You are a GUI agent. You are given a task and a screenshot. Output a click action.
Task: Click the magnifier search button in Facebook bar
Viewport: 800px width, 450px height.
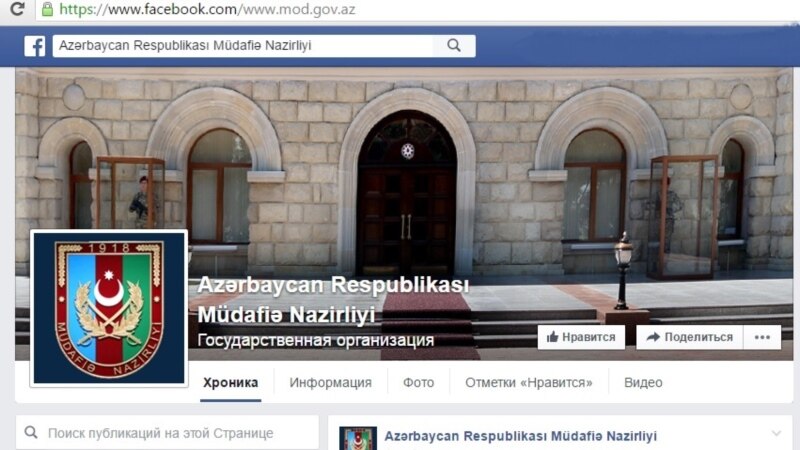click(454, 45)
